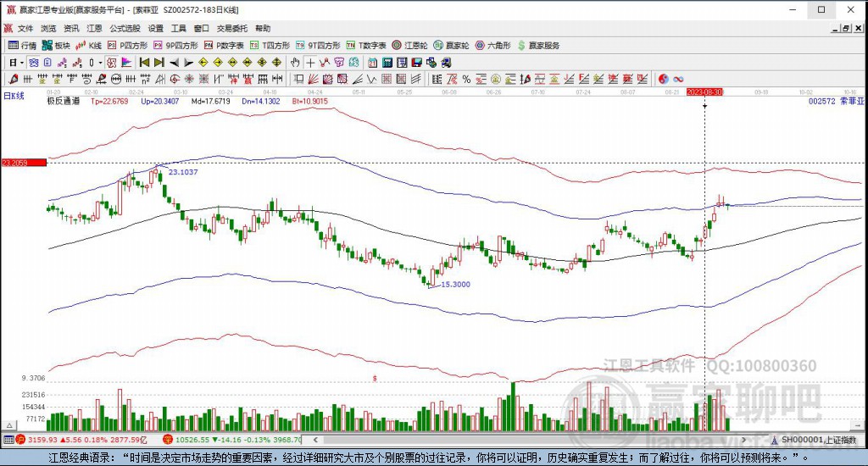Jump to the first bar icon
This screenshot has height=466, width=868.
(x=144, y=63)
